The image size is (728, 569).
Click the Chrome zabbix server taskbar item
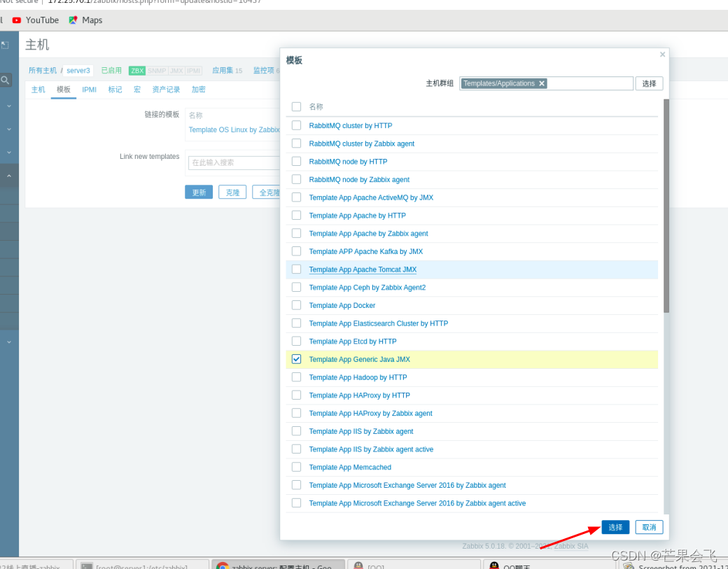pos(278,566)
